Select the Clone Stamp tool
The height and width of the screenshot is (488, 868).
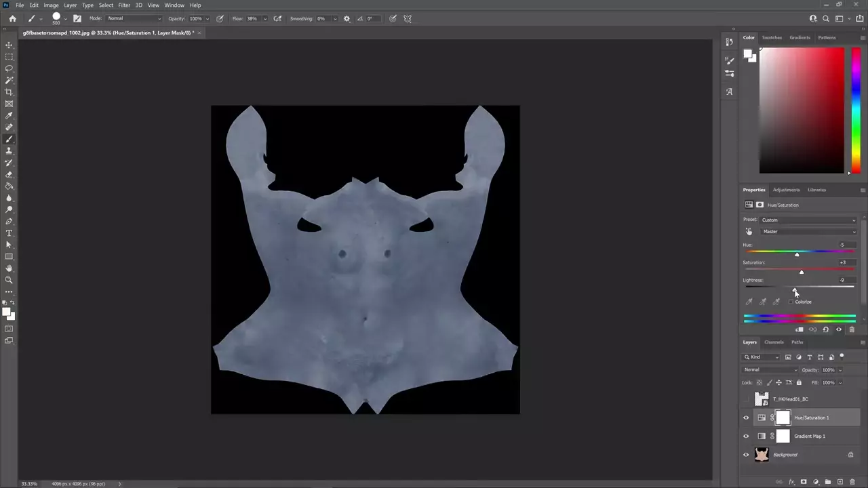click(x=9, y=150)
